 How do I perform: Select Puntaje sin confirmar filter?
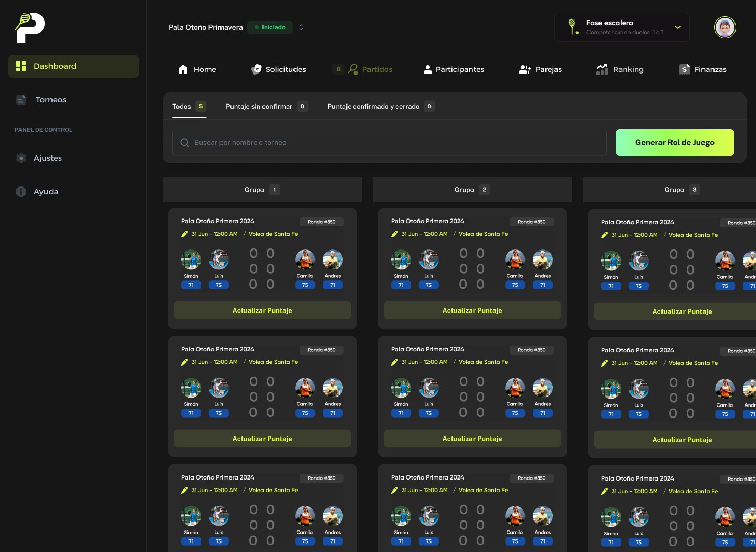[267, 107]
